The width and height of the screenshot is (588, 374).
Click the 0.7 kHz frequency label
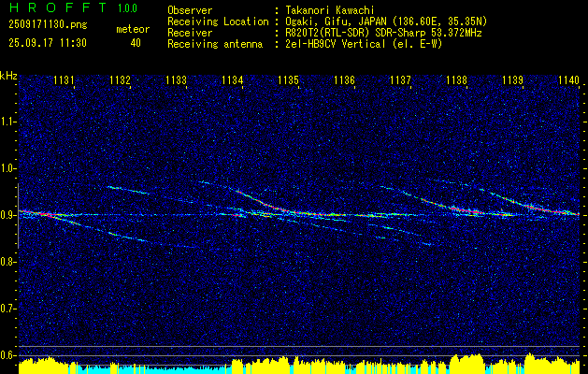tap(7, 309)
